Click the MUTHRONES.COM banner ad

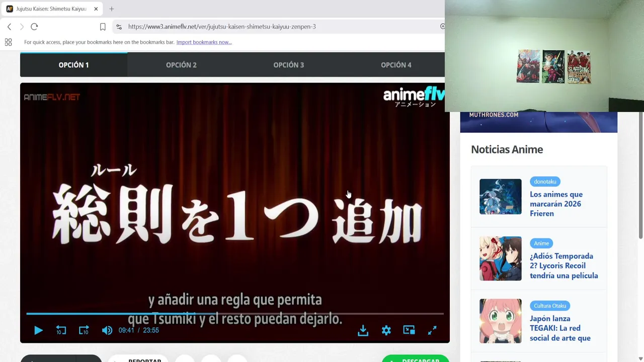[x=538, y=122]
